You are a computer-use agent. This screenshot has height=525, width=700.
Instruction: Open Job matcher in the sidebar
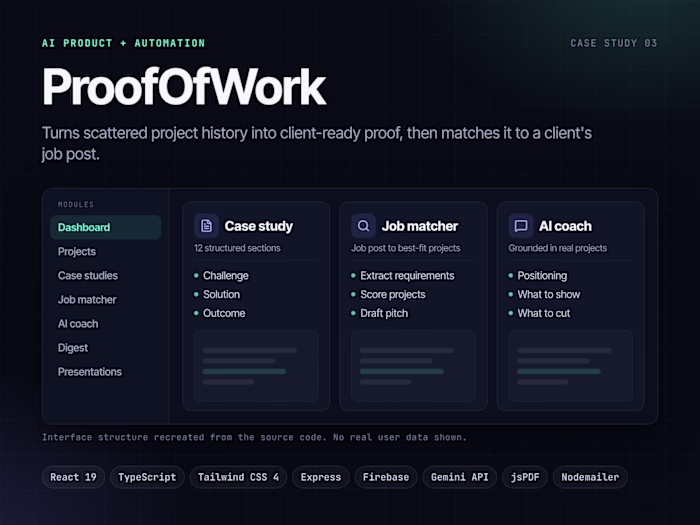point(87,300)
